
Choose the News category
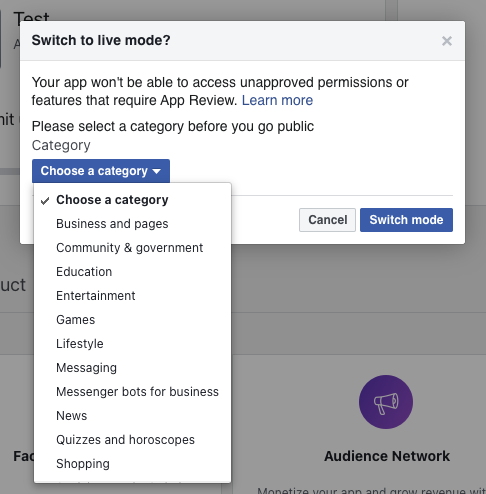pyautogui.click(x=132, y=416)
